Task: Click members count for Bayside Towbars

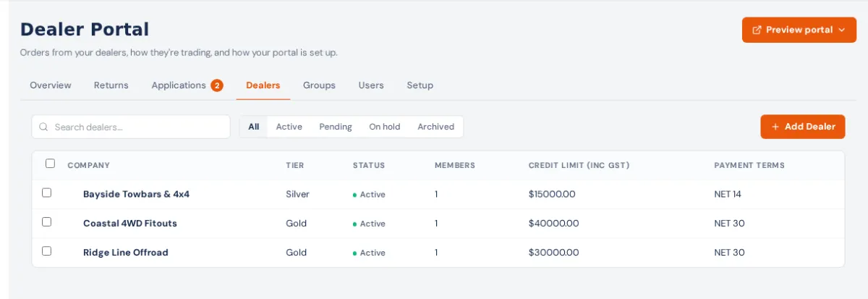Action: click(436, 194)
